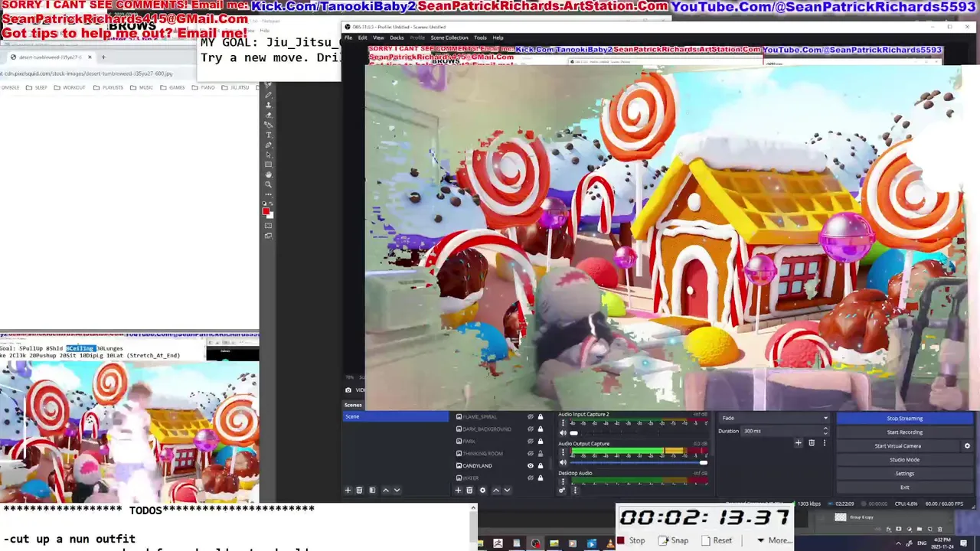Mute Audio Input Capture 2
This screenshot has width=980, height=551.
click(x=563, y=433)
